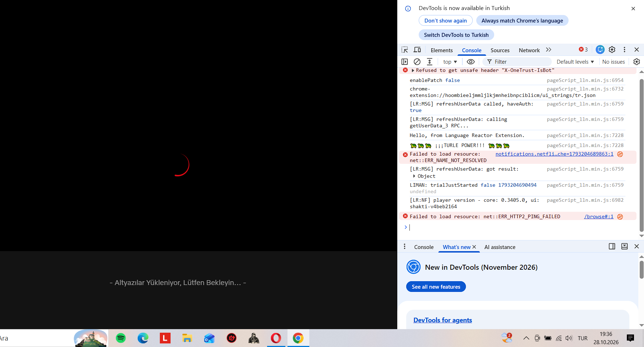Click the No issues indicator
The height and width of the screenshot is (347, 644).
tap(614, 62)
